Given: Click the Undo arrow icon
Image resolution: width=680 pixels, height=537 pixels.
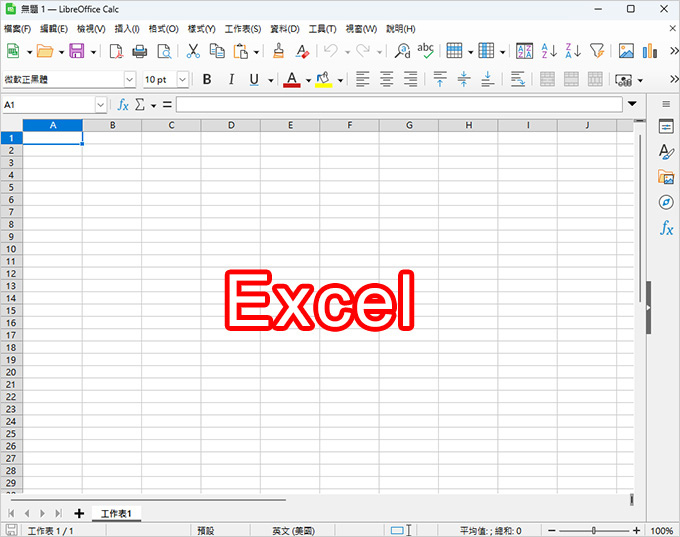Looking at the screenshot, I should tap(331, 51).
